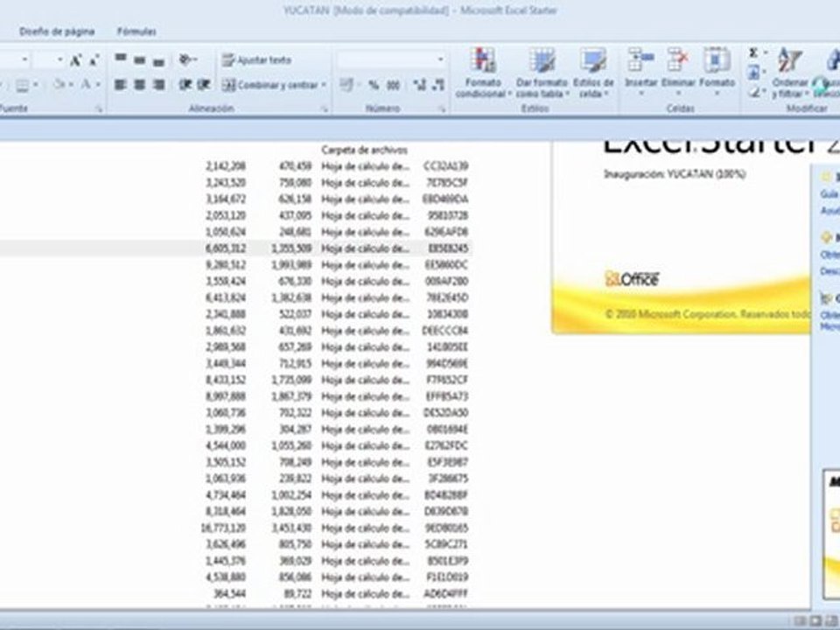Select row with code DEECCC84
Image resolution: width=840 pixels, height=630 pixels.
point(234,331)
